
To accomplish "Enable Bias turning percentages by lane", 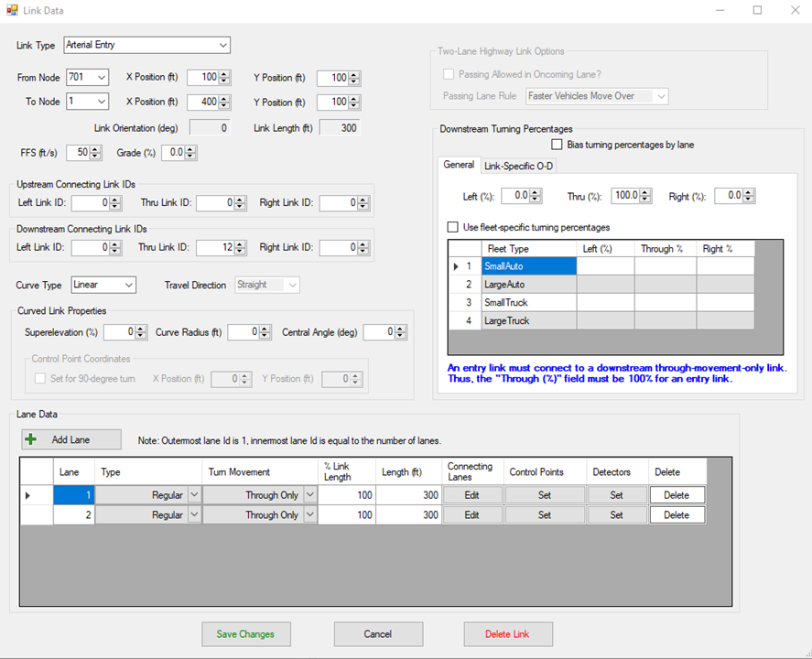I will [557, 145].
